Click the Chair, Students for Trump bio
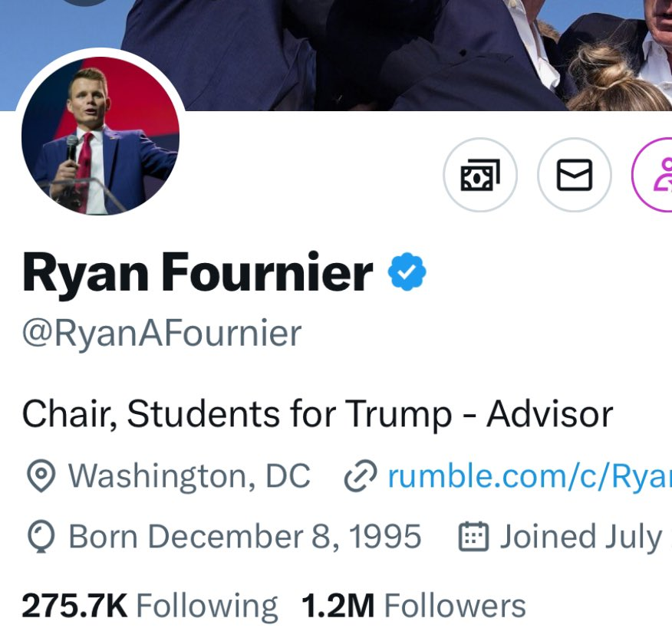Image resolution: width=672 pixels, height=628 pixels. [x=318, y=414]
